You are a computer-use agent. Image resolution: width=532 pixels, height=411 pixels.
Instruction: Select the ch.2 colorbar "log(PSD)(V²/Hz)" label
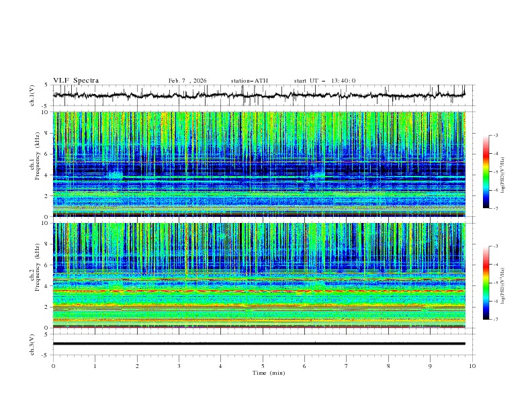502,286
